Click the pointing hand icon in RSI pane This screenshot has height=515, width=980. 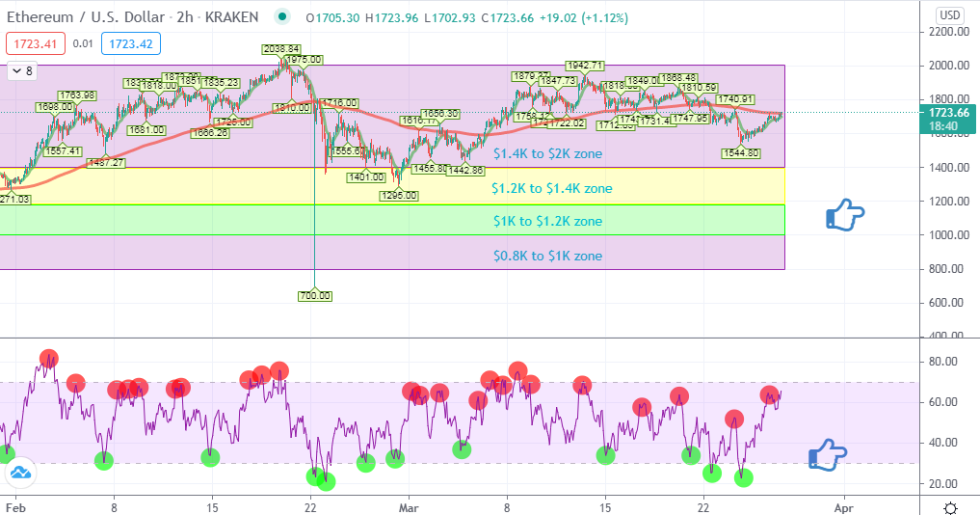(828, 454)
